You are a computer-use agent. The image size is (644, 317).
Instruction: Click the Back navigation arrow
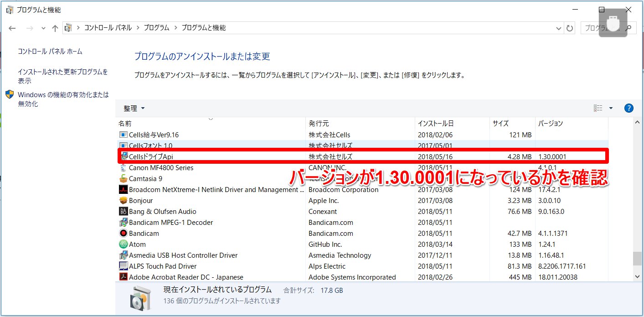(x=12, y=28)
